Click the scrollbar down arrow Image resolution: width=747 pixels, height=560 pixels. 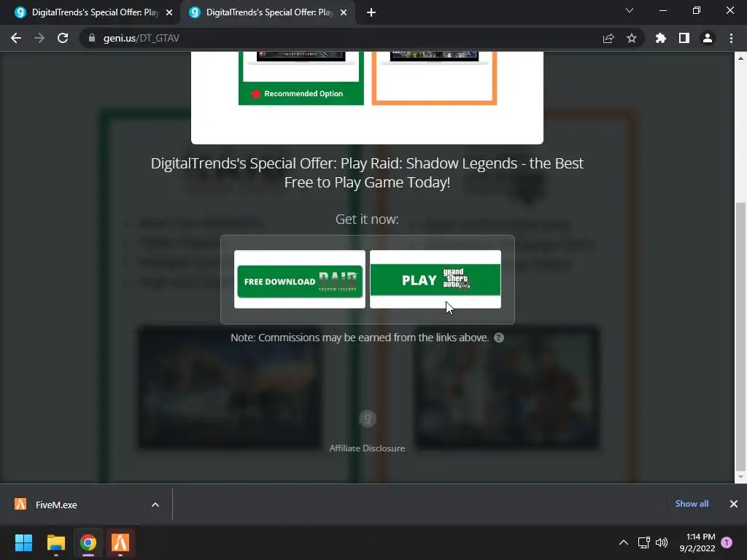tap(740, 477)
